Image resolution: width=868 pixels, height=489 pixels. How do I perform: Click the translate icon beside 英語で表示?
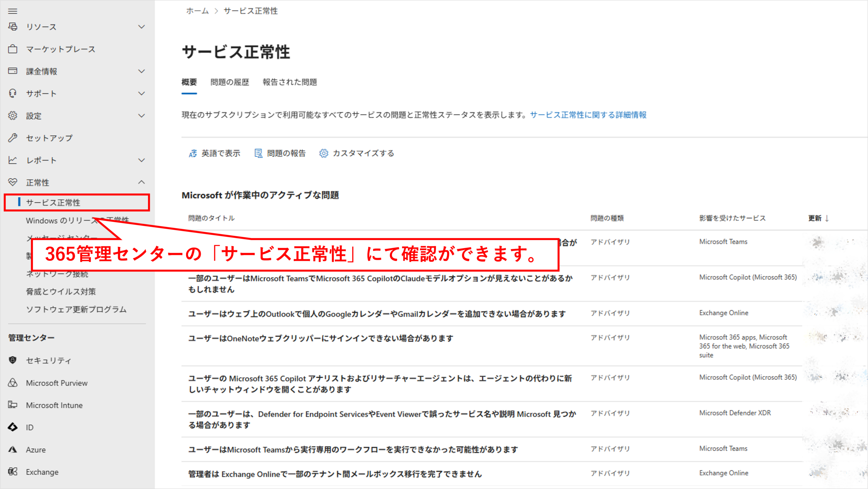pos(193,153)
